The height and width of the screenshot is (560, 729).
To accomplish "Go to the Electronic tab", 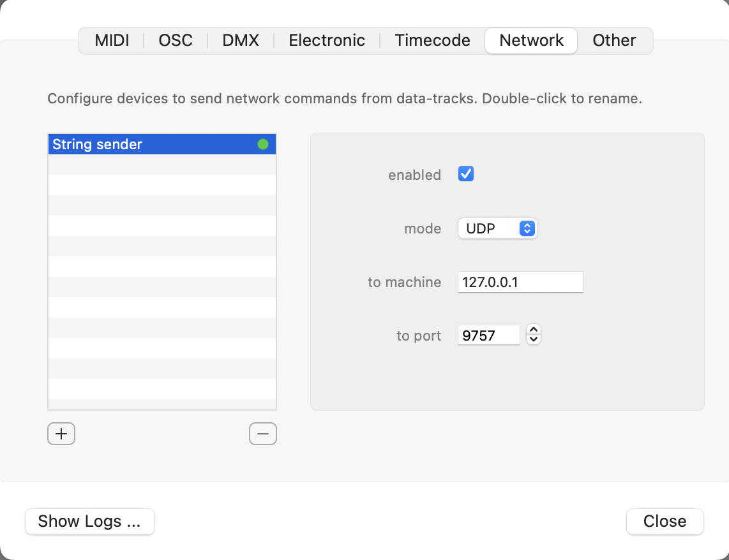I will [x=327, y=41].
